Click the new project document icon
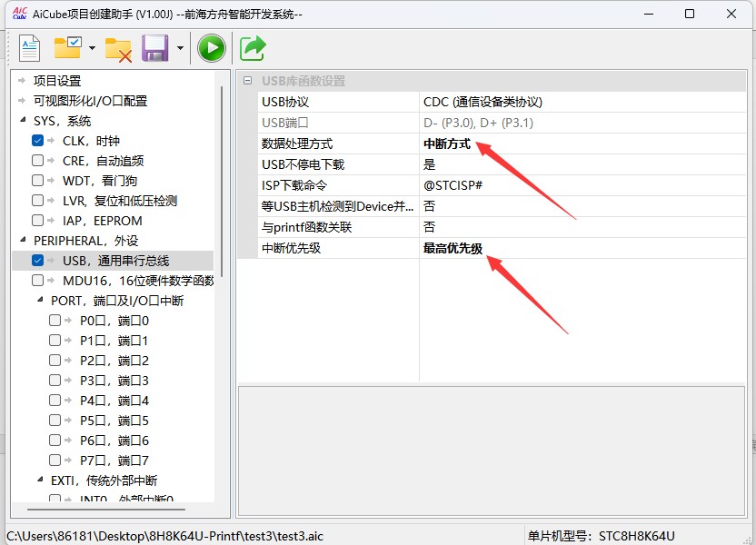756x545 pixels. [29, 48]
